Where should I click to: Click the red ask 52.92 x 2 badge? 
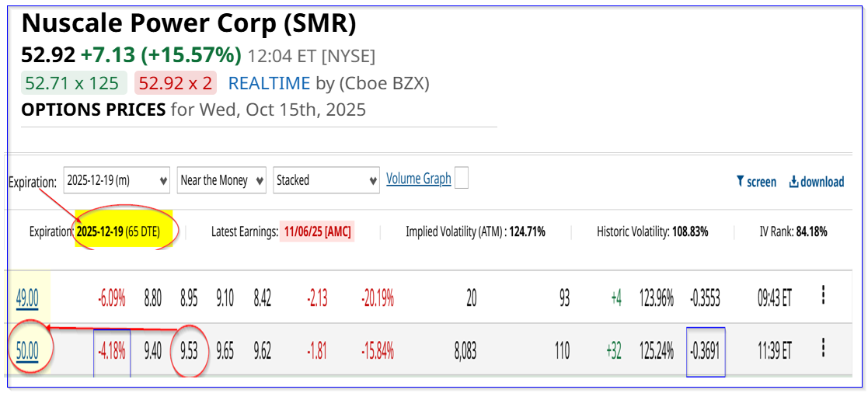pyautogui.click(x=177, y=83)
